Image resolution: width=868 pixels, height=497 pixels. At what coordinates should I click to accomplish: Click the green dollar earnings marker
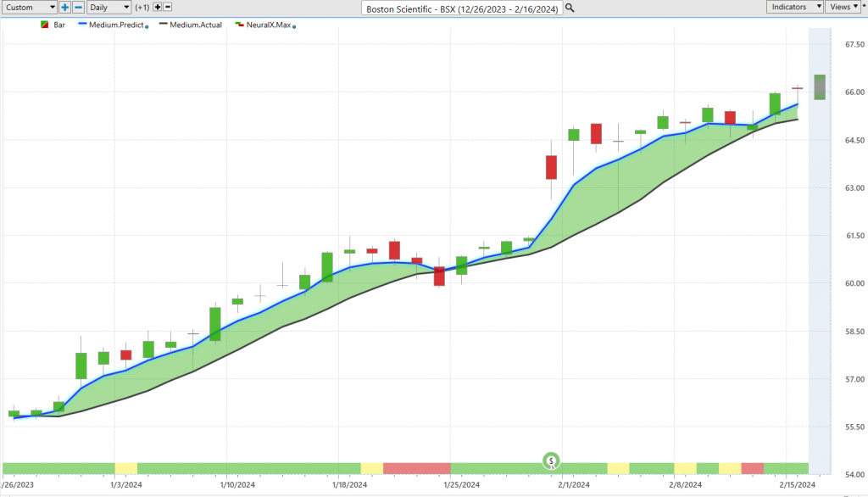[x=551, y=461]
